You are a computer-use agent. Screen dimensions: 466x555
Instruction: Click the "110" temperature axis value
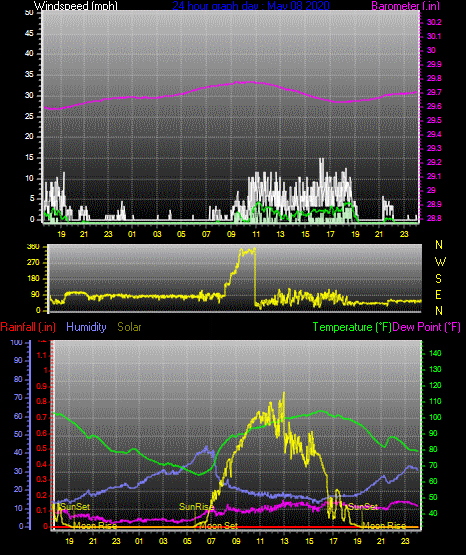[435, 401]
